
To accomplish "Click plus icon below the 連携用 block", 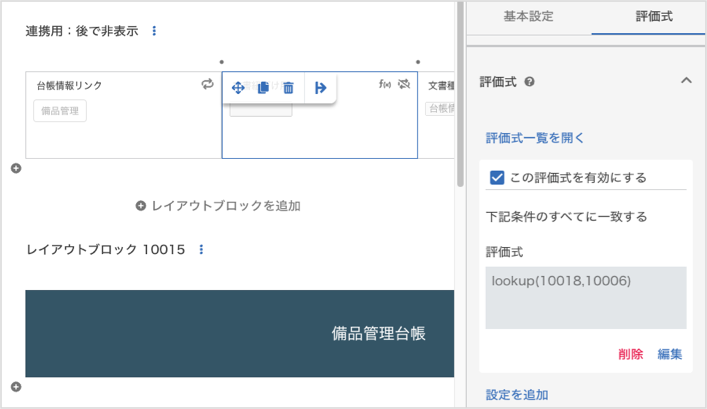I will click(x=16, y=168).
